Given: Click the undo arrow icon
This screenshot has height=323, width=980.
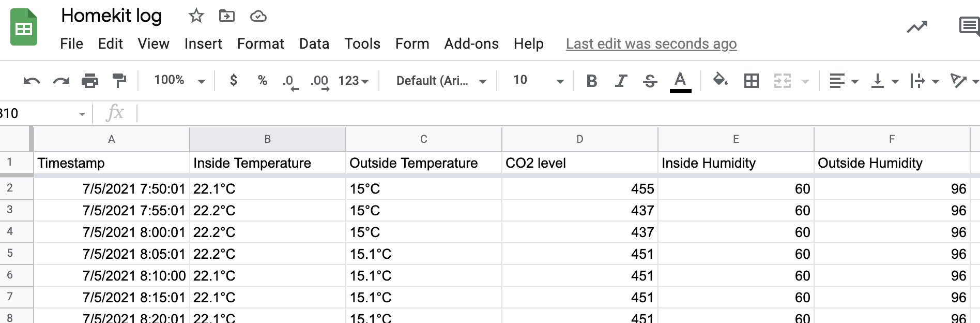Looking at the screenshot, I should pos(32,81).
